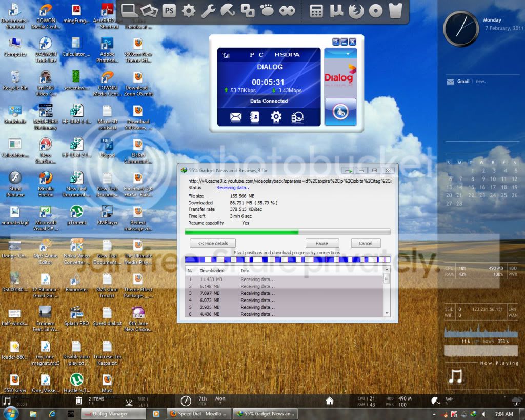Switch to Dialog Manager taskbar item

tap(113, 414)
